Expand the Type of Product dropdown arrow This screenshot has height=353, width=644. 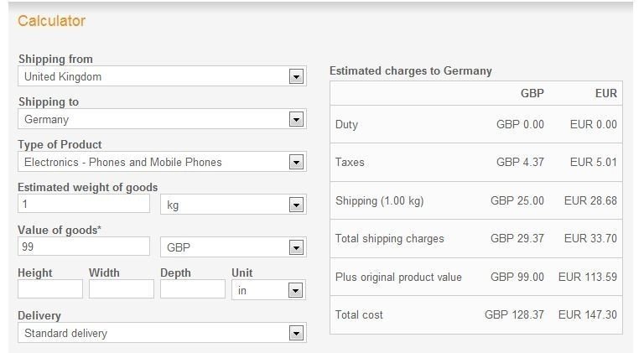(x=296, y=162)
